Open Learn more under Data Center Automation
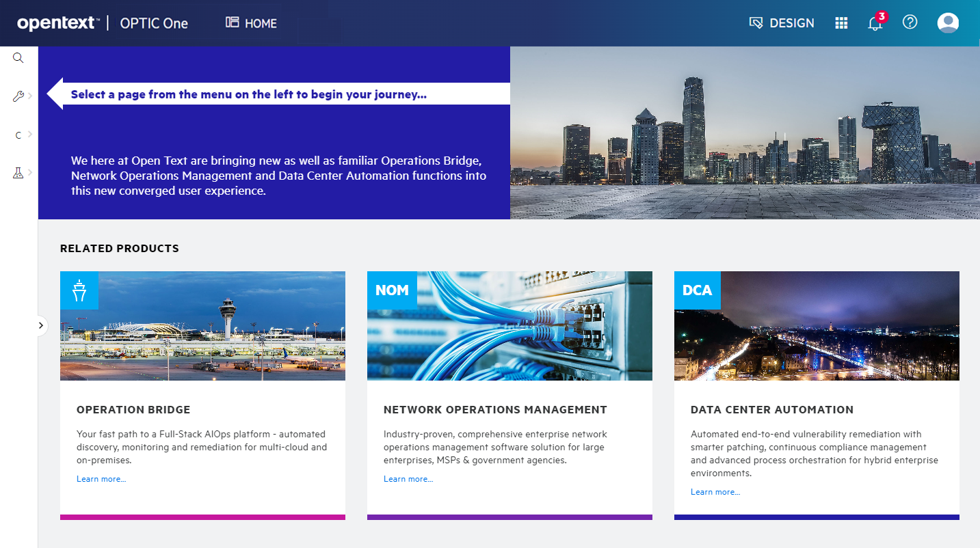 pos(715,491)
